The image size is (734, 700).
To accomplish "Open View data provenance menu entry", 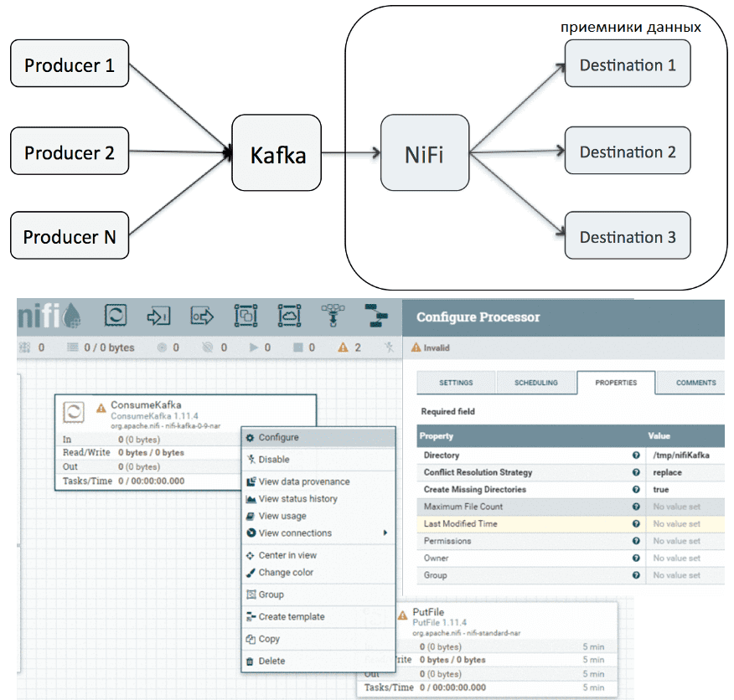I will click(x=318, y=481).
